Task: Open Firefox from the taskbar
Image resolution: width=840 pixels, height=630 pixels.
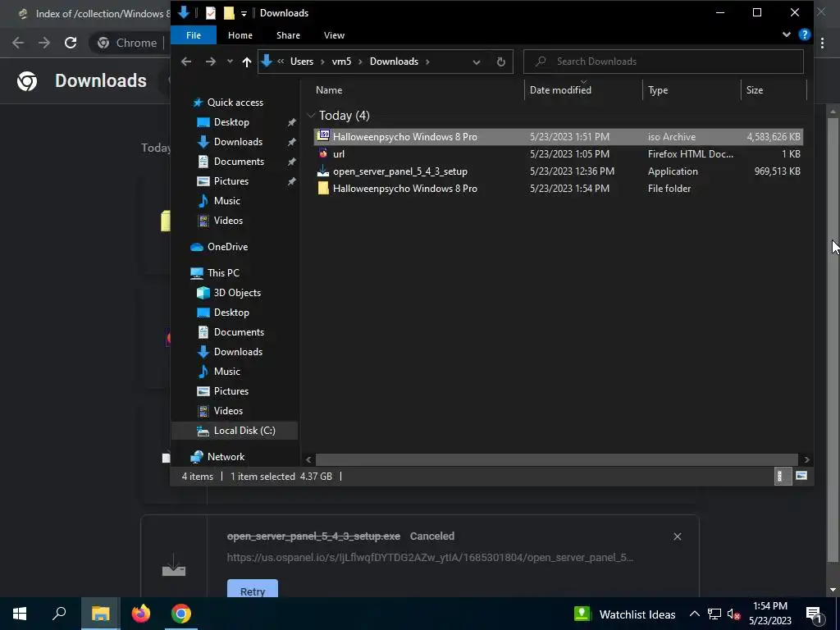Action: coord(141,614)
